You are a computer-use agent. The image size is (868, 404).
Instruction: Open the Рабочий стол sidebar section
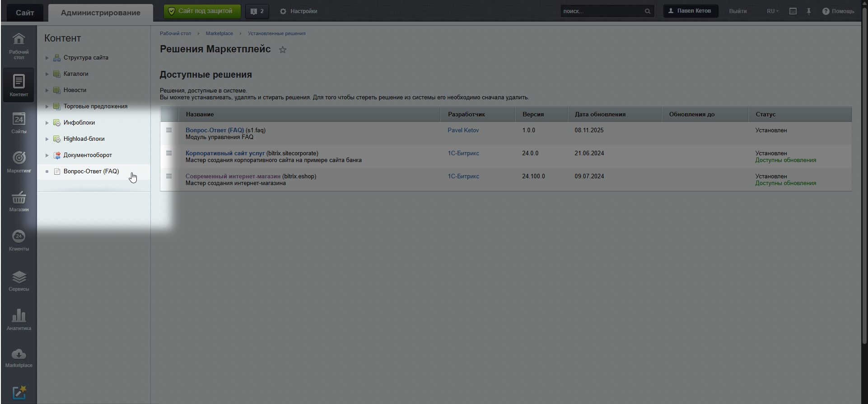pos(19,46)
